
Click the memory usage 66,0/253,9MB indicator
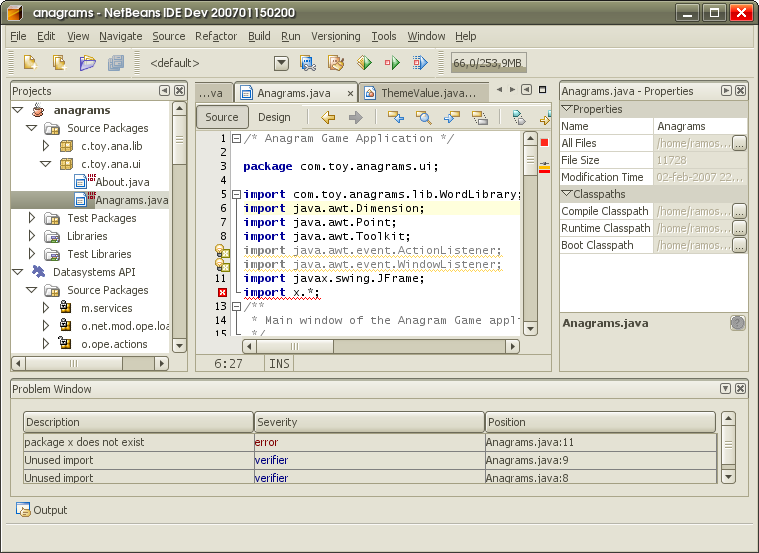click(x=488, y=63)
